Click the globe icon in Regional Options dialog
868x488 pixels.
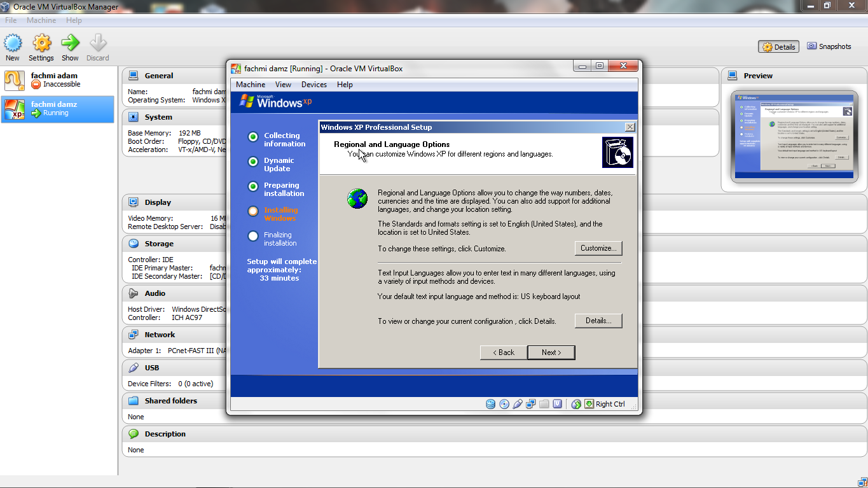click(x=357, y=199)
